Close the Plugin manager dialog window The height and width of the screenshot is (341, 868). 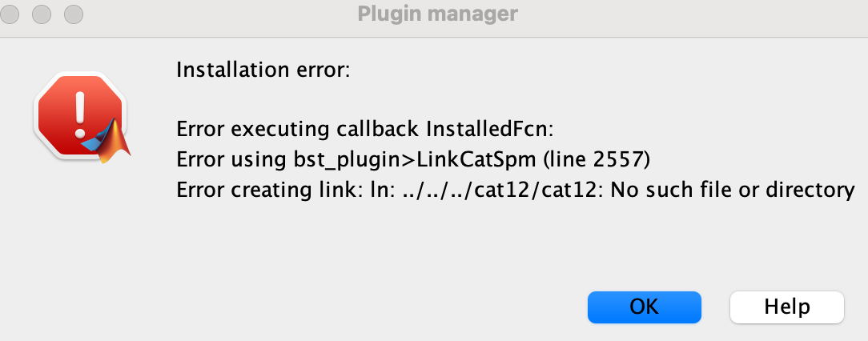pos(10,14)
